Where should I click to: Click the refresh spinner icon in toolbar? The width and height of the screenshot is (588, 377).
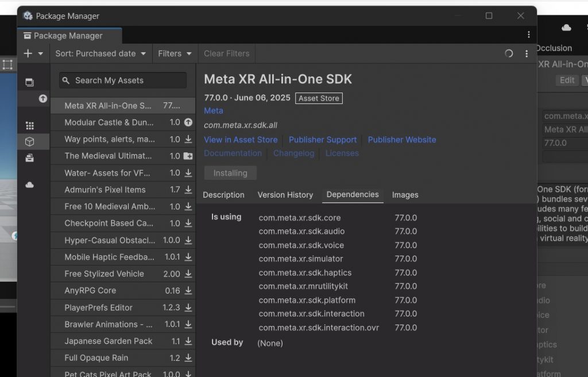(x=509, y=53)
